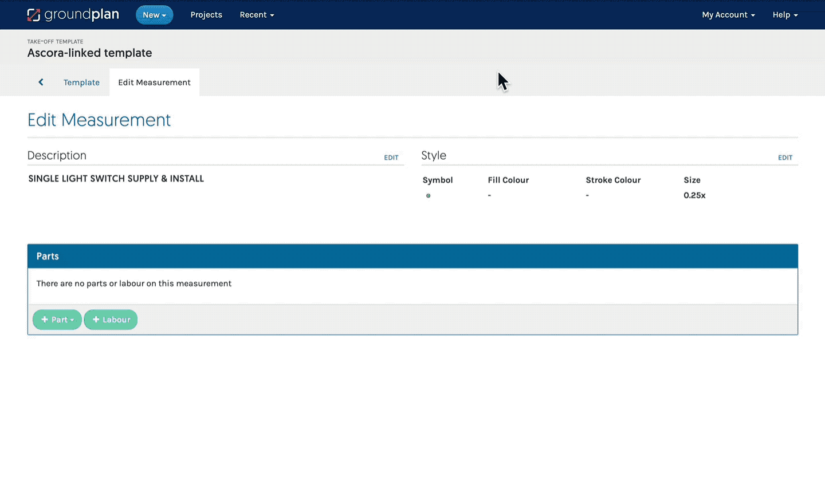Expand the Help menu
The height and width of the screenshot is (504, 825).
point(785,15)
